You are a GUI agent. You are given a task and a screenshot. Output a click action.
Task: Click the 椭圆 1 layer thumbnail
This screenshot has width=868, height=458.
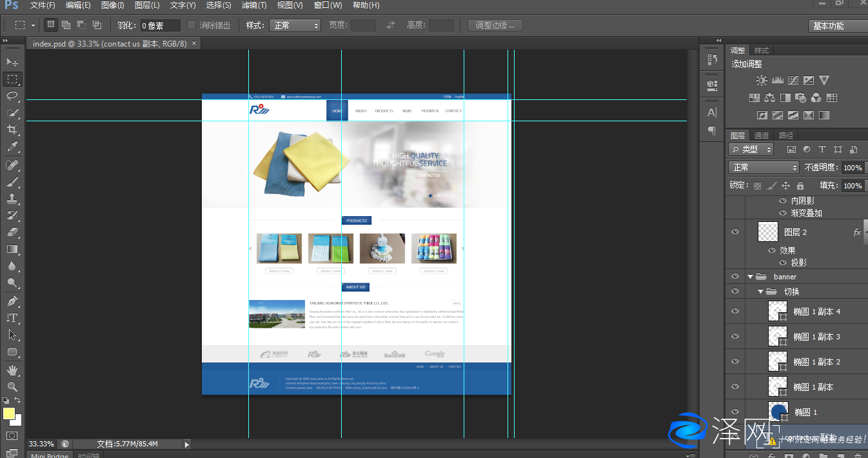[778, 412]
